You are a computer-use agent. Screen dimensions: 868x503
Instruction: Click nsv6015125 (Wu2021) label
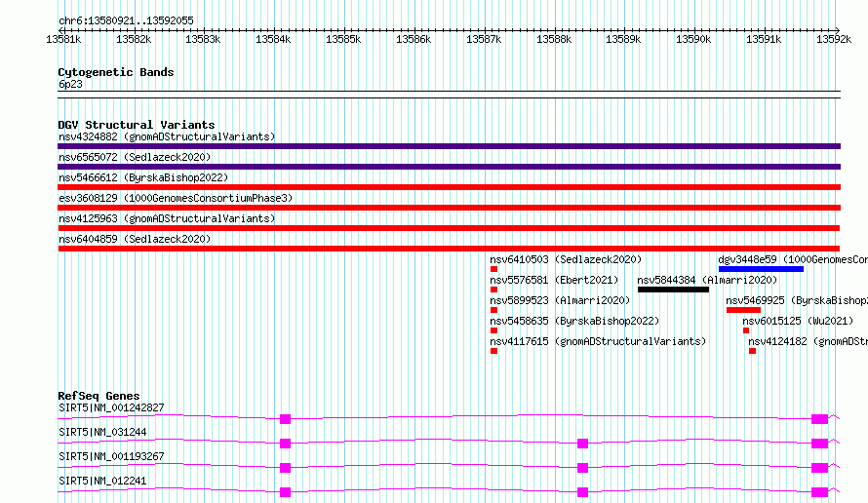click(798, 321)
